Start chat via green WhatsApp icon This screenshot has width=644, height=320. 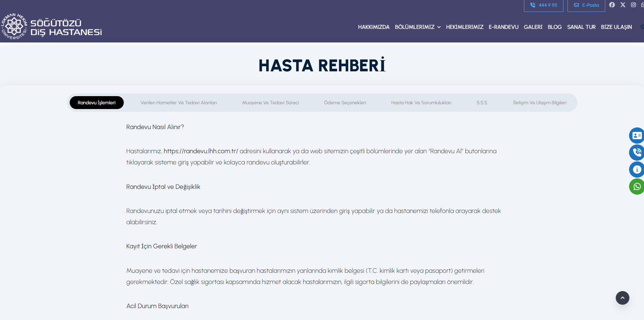click(637, 186)
